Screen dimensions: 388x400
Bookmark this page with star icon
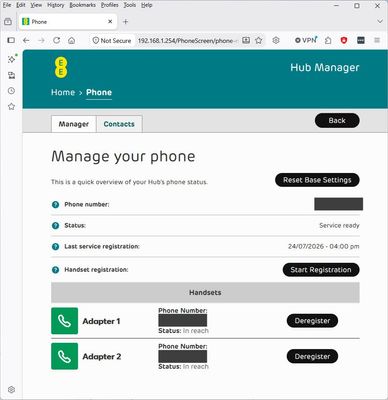259,40
